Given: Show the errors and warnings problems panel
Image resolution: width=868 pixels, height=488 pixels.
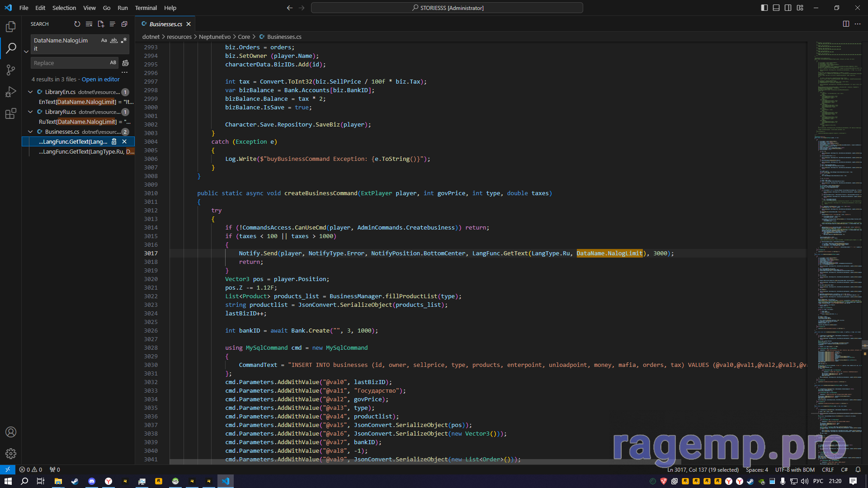Looking at the screenshot, I should tap(31, 469).
